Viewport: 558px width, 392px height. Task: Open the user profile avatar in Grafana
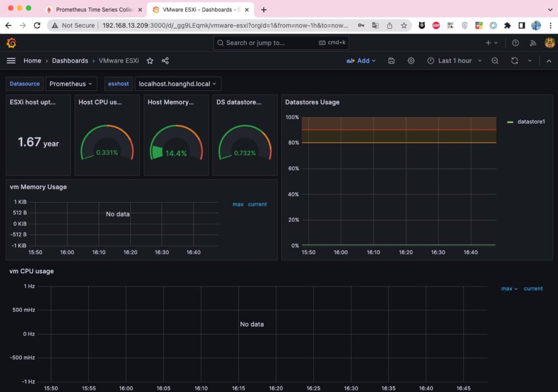coord(549,43)
